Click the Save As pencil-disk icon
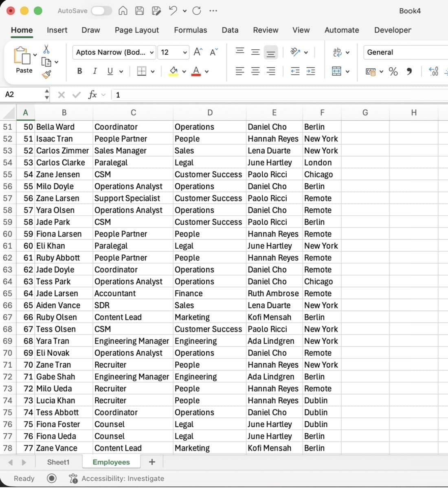This screenshot has height=488, width=448. point(156,11)
